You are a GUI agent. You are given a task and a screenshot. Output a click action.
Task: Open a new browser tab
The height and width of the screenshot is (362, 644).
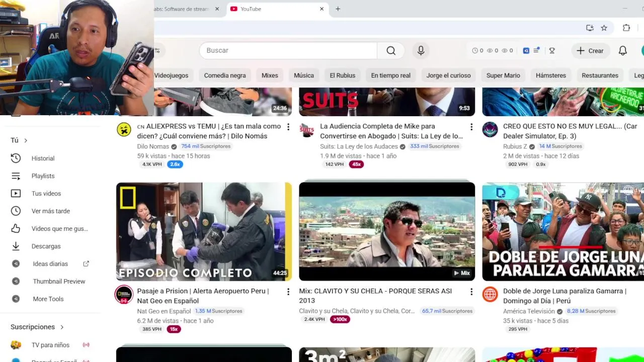[x=338, y=9]
